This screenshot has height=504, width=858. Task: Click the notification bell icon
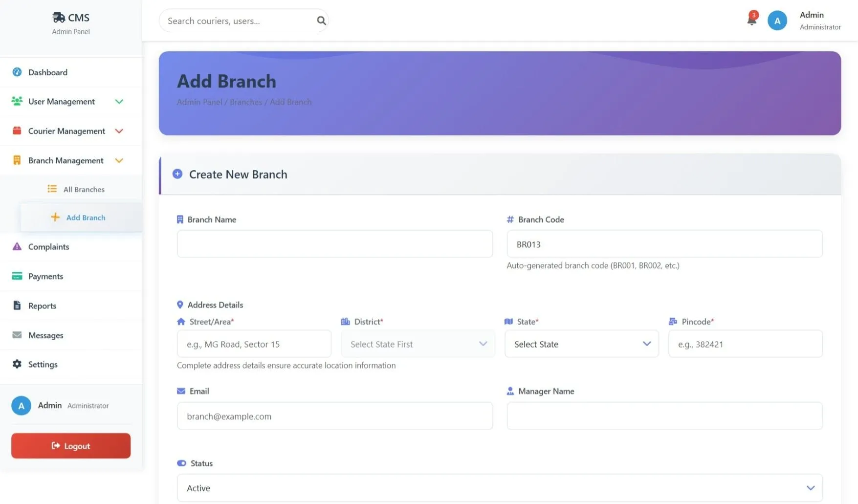[x=751, y=20]
